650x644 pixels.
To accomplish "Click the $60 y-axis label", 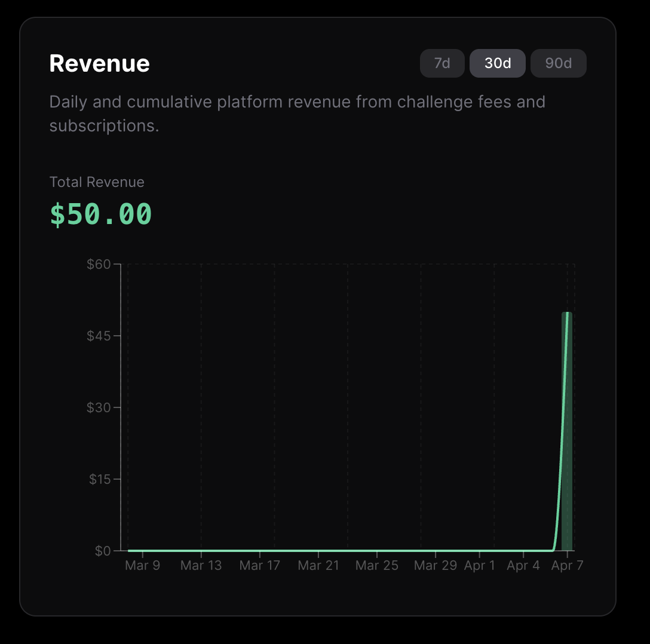I will 101,263.
